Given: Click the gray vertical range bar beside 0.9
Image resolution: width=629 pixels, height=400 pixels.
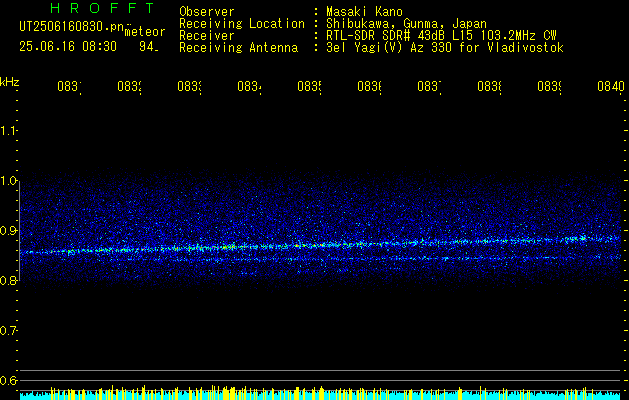Looking at the screenshot, I should (x=19, y=231).
